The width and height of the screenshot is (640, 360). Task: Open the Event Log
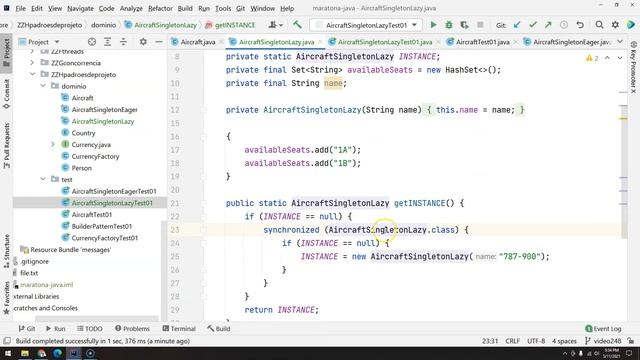click(x=603, y=328)
